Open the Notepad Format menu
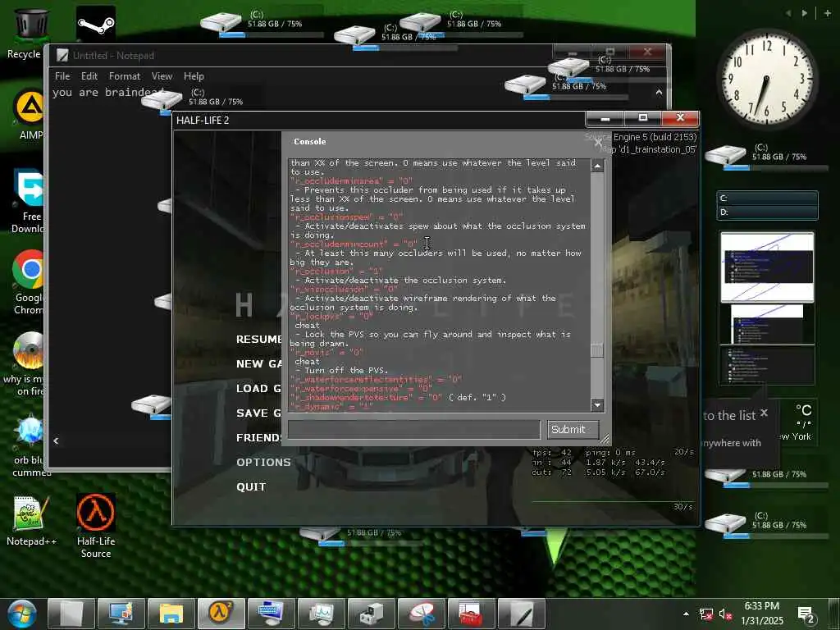This screenshot has width=840, height=630. click(125, 76)
